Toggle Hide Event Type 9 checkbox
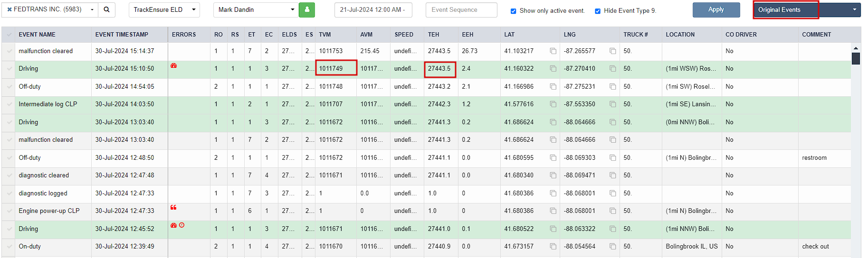 (x=598, y=11)
